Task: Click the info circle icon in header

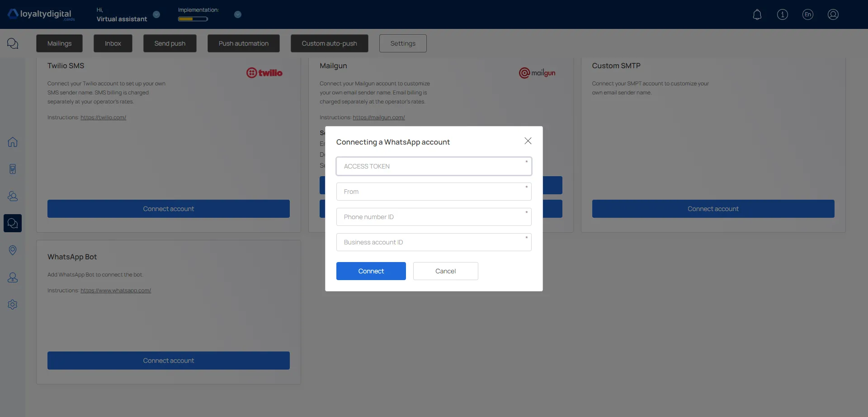Action: point(783,14)
